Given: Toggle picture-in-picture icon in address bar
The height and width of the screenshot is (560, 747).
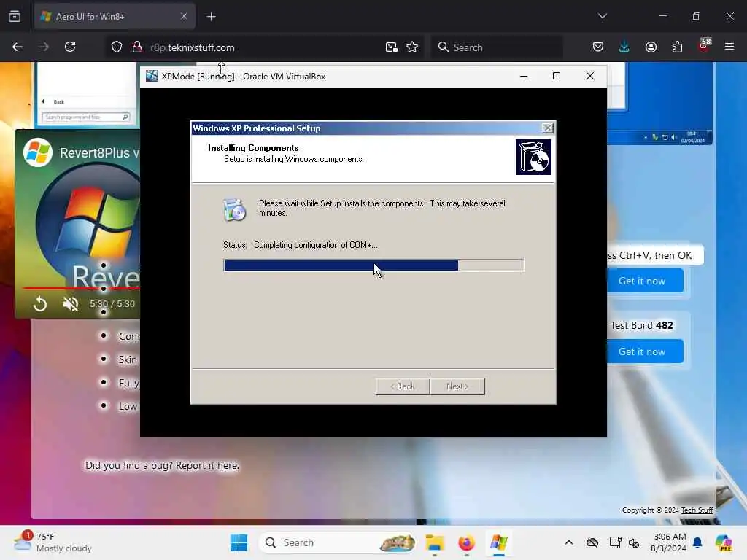Looking at the screenshot, I should click(392, 47).
